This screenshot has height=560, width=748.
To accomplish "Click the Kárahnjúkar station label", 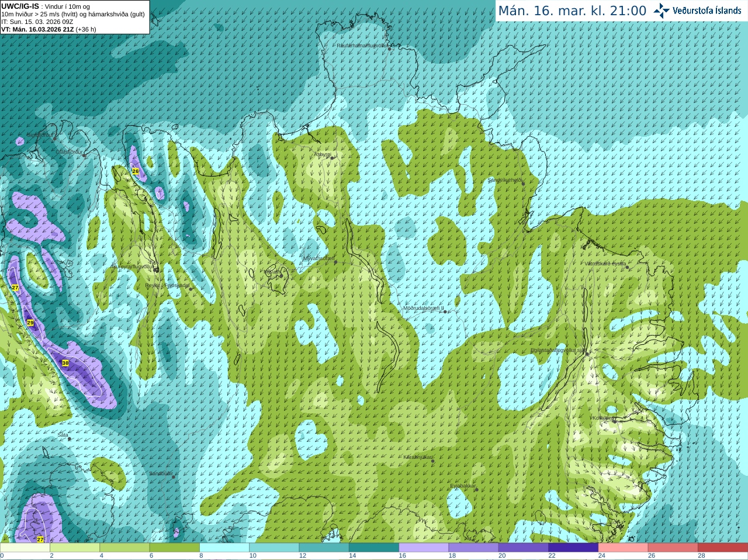I will (x=418, y=457).
